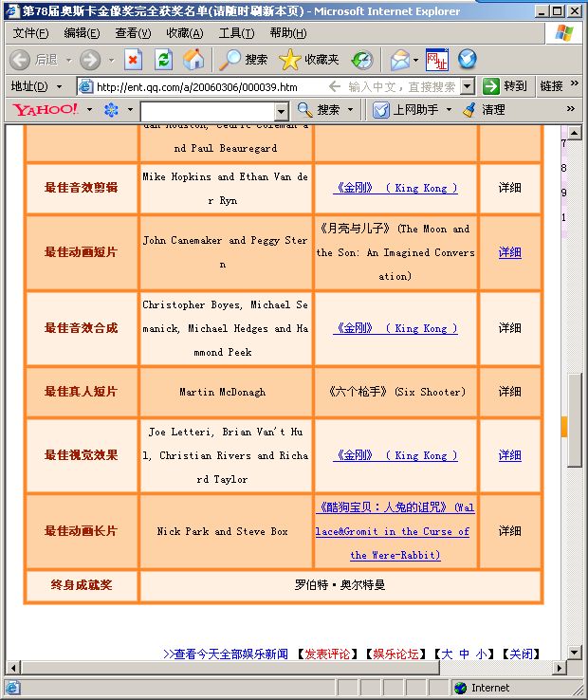Refresh the page with green arrows icon
Screen dimensions: 588x700
click(x=164, y=60)
